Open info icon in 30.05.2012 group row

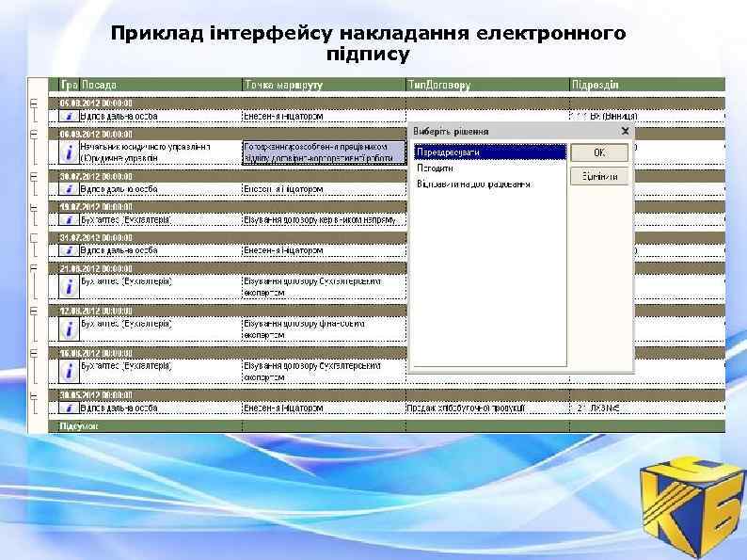click(69, 408)
